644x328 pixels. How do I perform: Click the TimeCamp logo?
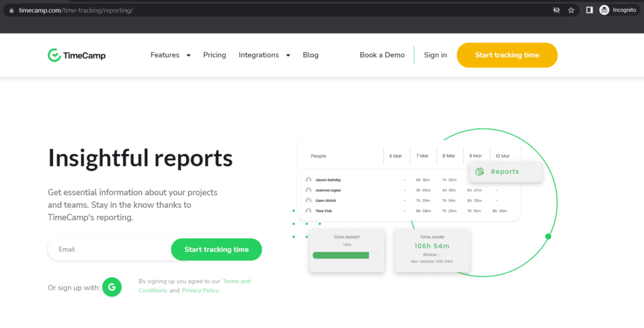coord(76,55)
